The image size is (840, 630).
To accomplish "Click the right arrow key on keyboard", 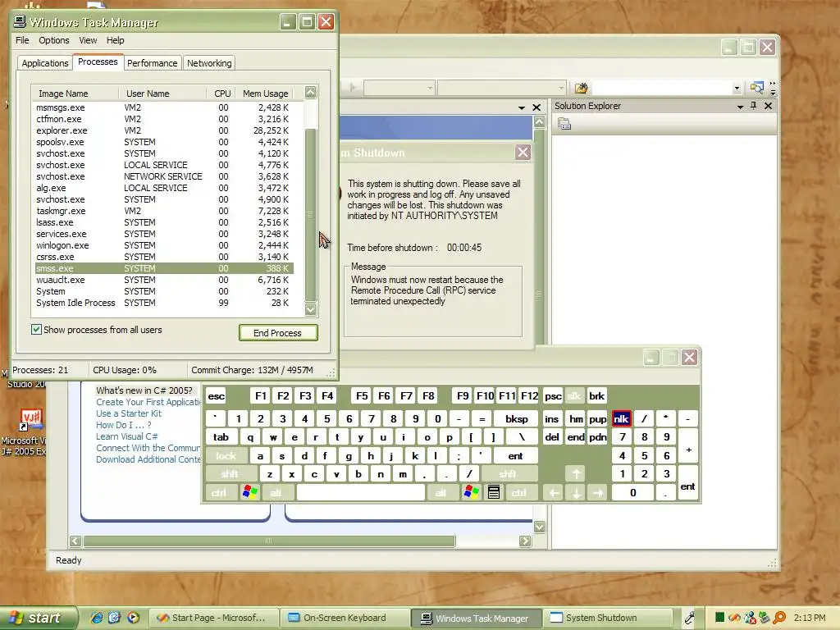I will click(598, 493).
